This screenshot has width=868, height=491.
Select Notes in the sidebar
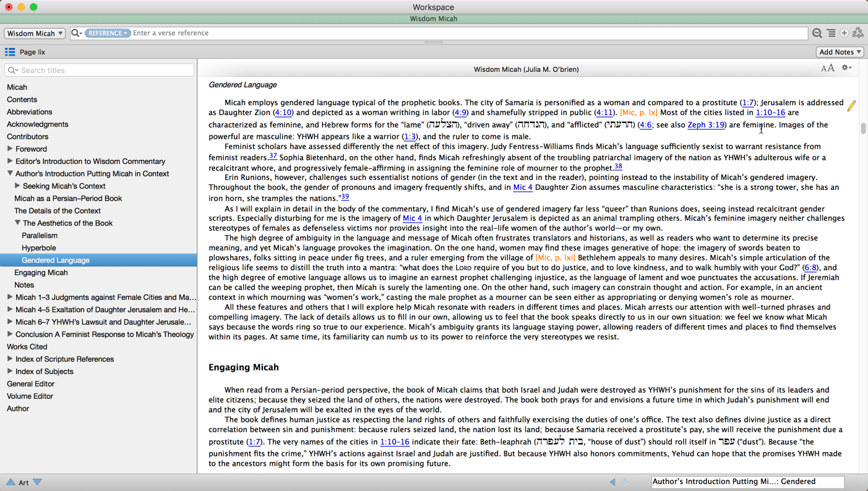(24, 285)
